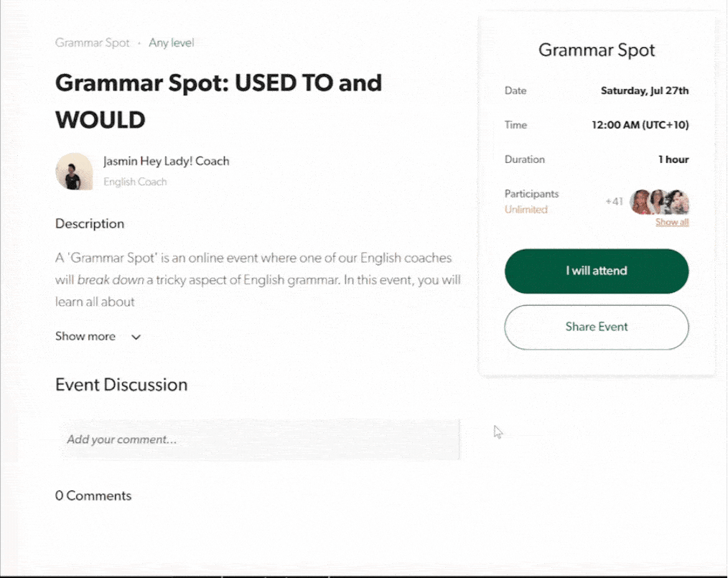Click Jasmin's coach profile photo

[74, 172]
